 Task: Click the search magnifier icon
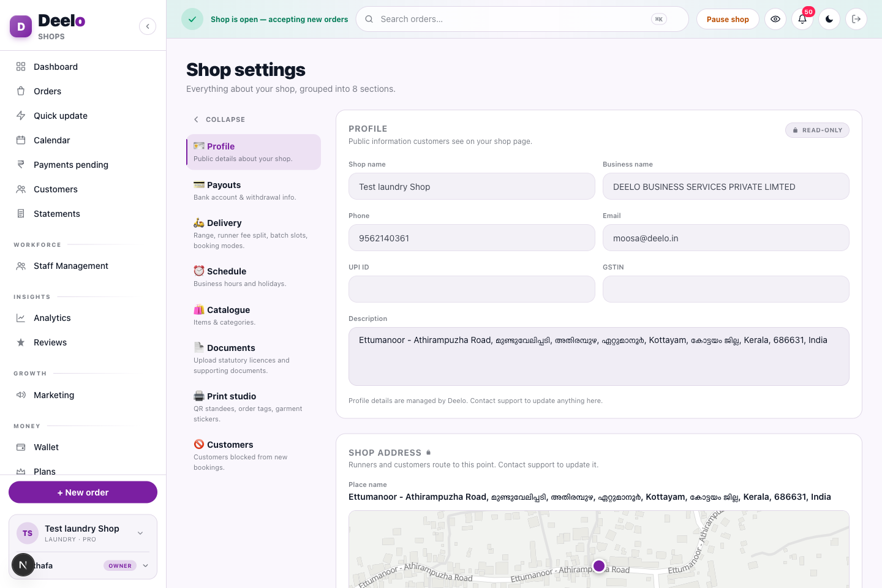click(369, 19)
